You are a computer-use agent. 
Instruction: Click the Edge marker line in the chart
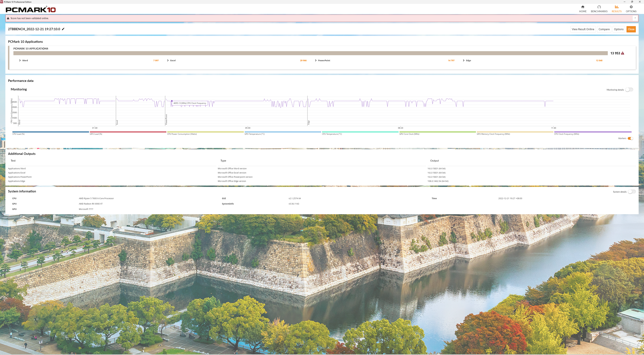[308, 111]
